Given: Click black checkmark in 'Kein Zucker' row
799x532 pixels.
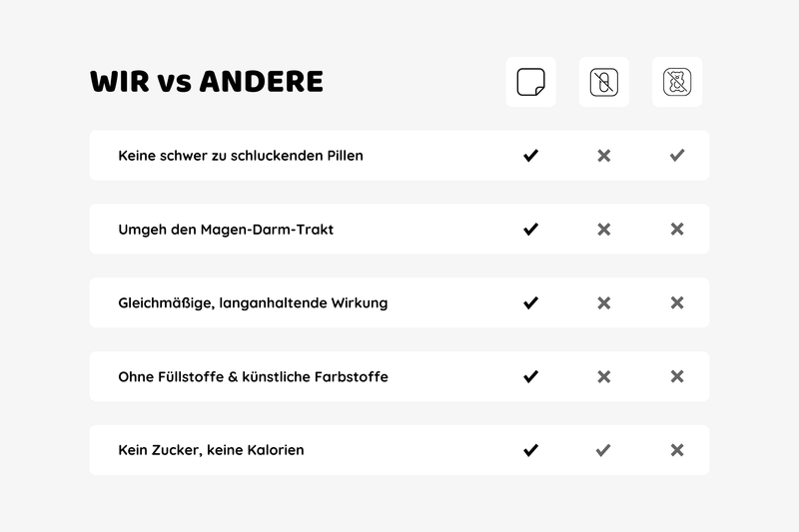Looking at the screenshot, I should click(x=530, y=450).
